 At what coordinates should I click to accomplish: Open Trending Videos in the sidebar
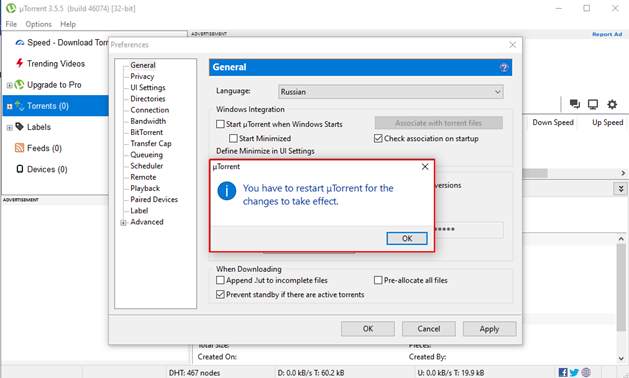click(x=56, y=64)
